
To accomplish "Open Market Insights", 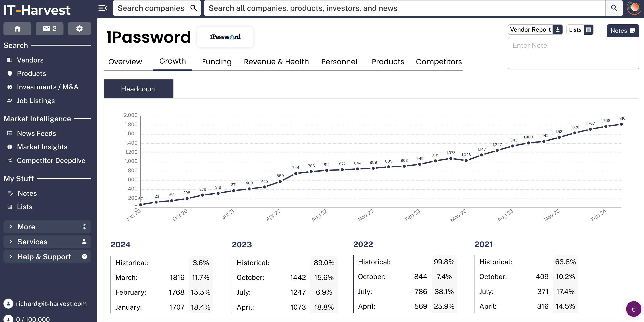I will [x=42, y=147].
